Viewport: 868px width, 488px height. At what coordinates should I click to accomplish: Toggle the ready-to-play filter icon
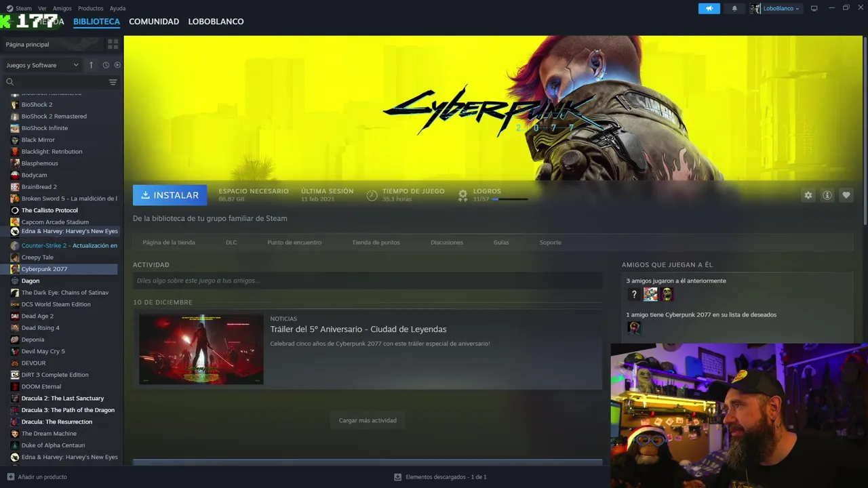[x=117, y=65]
